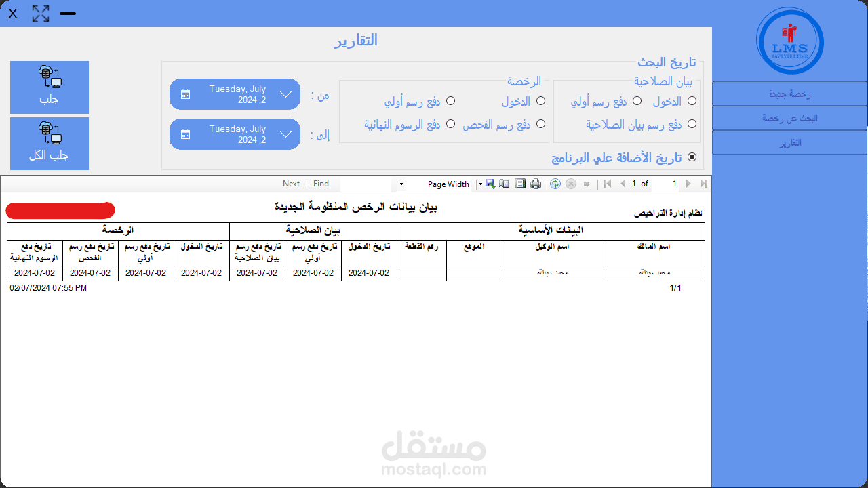Click the next page arrow icon

click(x=688, y=184)
